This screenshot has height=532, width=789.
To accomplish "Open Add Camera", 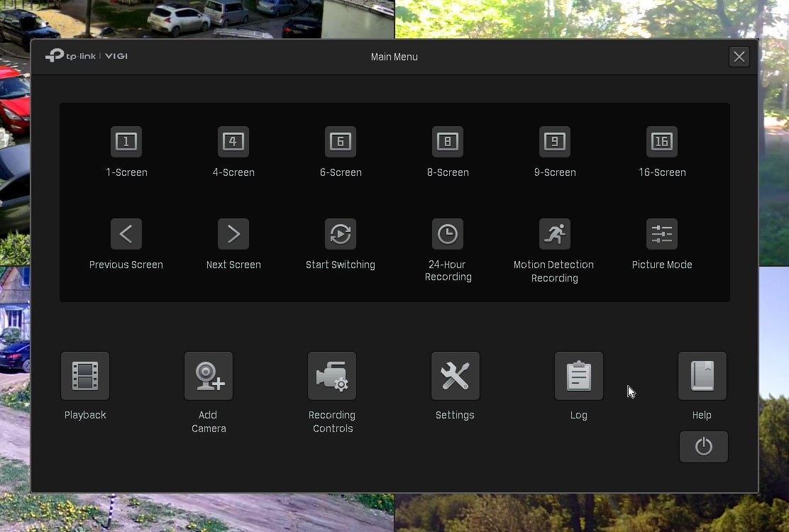I will (x=209, y=376).
